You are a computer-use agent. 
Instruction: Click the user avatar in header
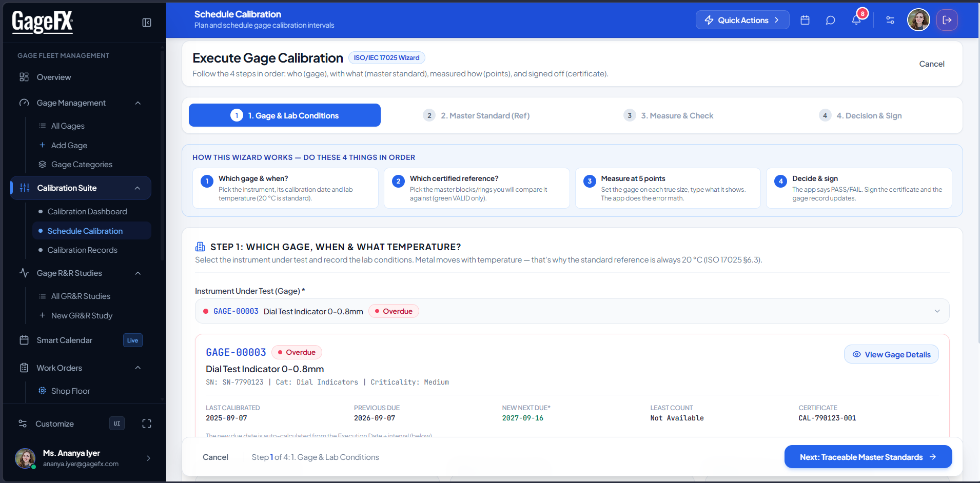[x=918, y=20]
